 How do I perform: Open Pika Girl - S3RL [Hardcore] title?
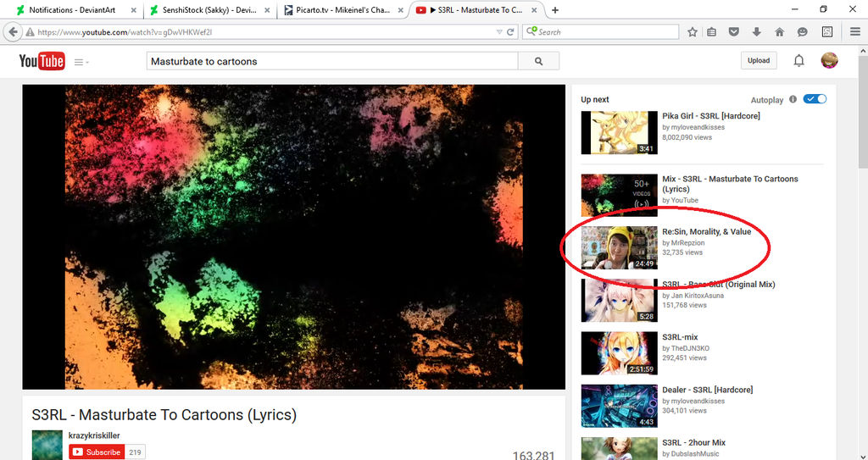(711, 116)
